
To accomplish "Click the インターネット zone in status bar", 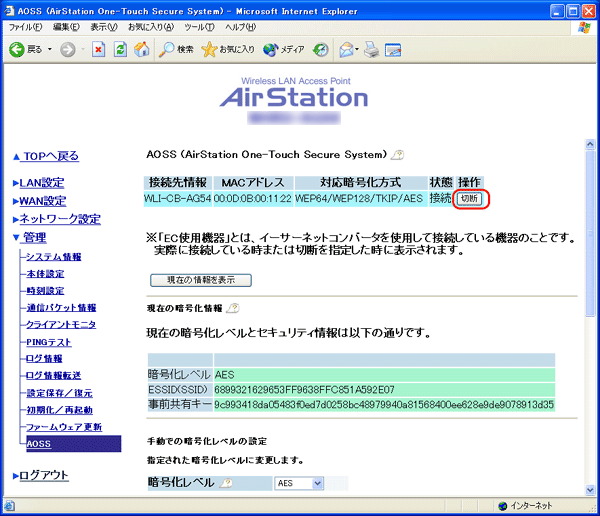I will click(x=526, y=506).
